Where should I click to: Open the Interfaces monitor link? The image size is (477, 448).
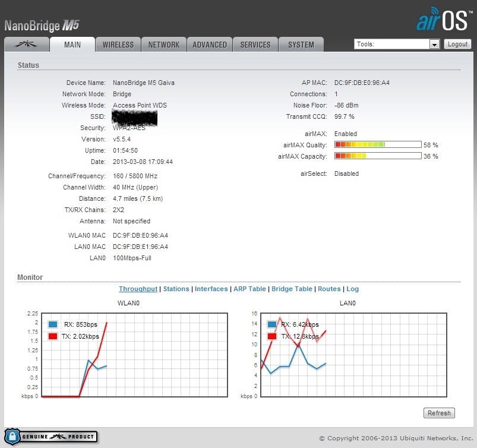pos(211,289)
